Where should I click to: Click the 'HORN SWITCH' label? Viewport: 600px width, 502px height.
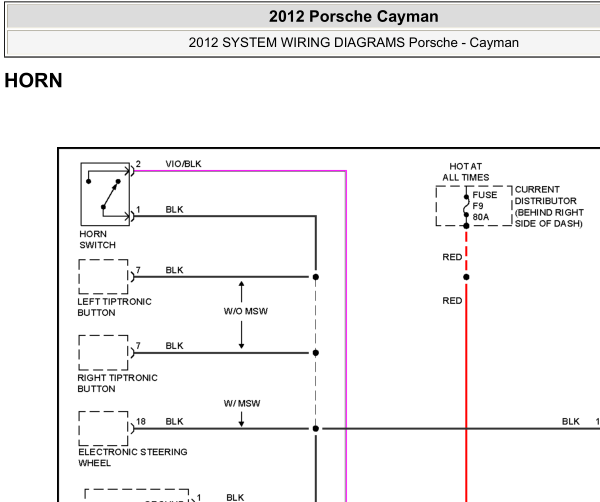pos(97,240)
